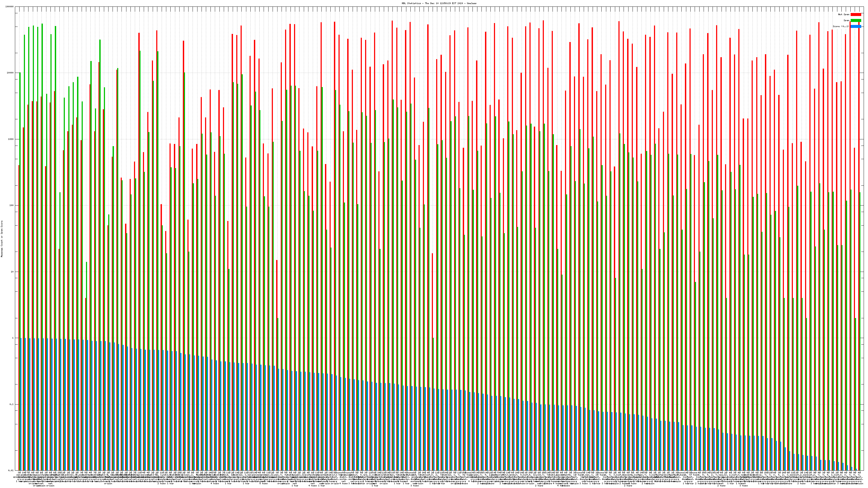Click the 1 y-axis tick label
The width and height of the screenshot is (868, 488).
[x=13, y=338]
